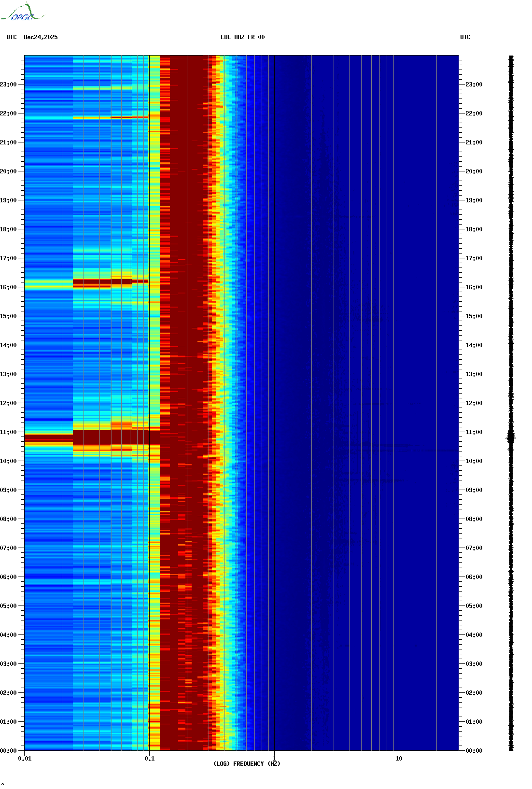Image resolution: width=532 pixels, height=789 pixels.
Task: Select the 00:00 tick on left time axis
Action: coord(9,751)
